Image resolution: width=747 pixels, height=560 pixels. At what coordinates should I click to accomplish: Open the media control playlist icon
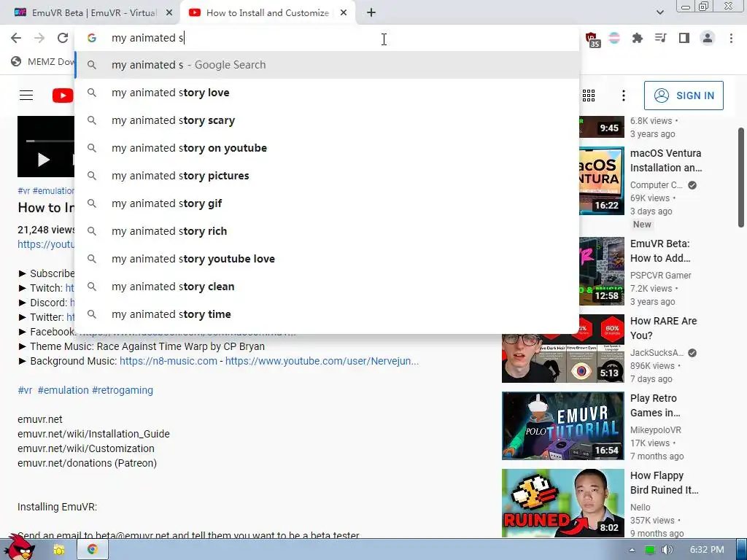(660, 38)
